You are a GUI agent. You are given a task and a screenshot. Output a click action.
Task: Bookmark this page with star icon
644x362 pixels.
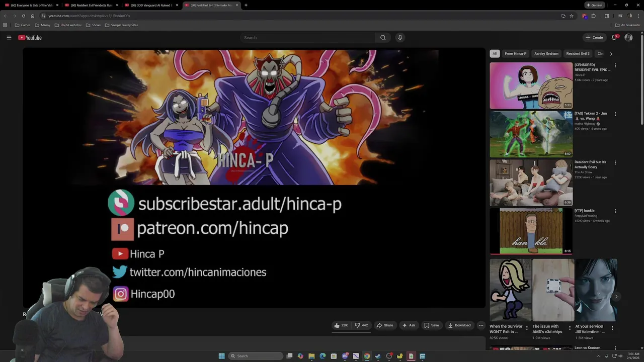click(x=572, y=16)
